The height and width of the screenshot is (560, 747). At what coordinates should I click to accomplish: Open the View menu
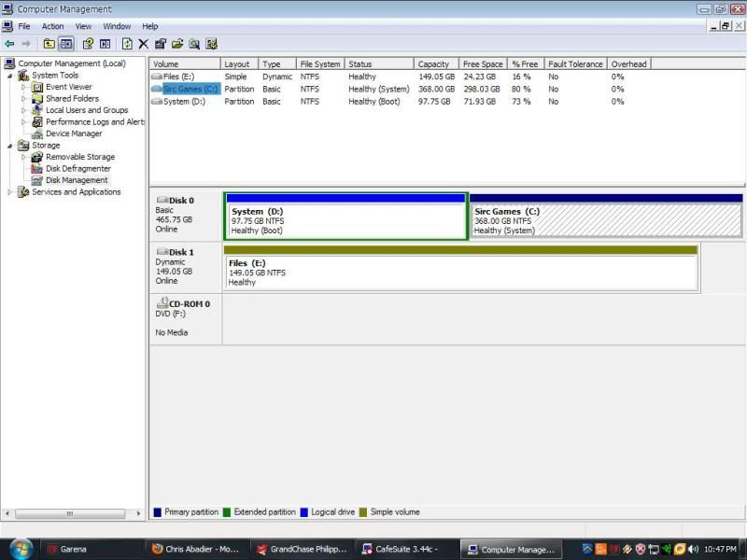83,26
